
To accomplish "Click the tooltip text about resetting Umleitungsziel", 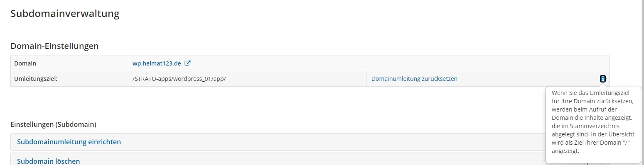I will 593,122.
